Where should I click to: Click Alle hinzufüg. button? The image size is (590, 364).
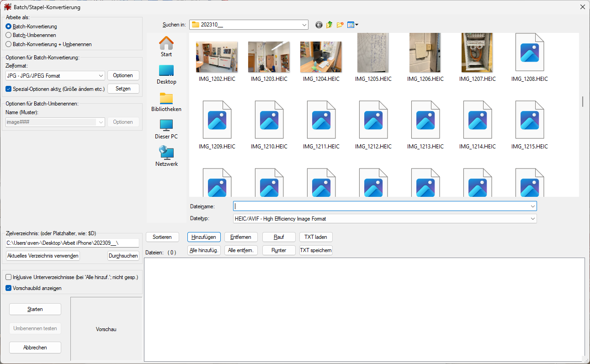(204, 250)
